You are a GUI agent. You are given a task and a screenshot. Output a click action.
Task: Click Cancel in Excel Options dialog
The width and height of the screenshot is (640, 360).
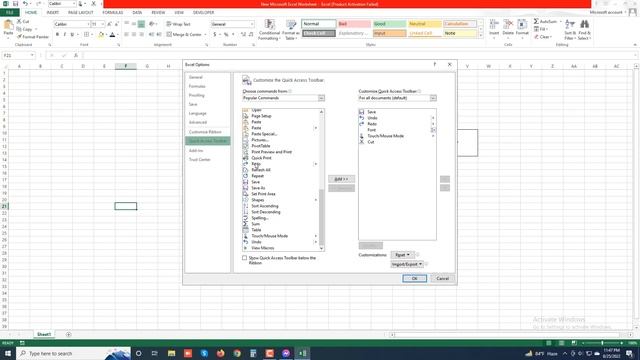coord(443,278)
